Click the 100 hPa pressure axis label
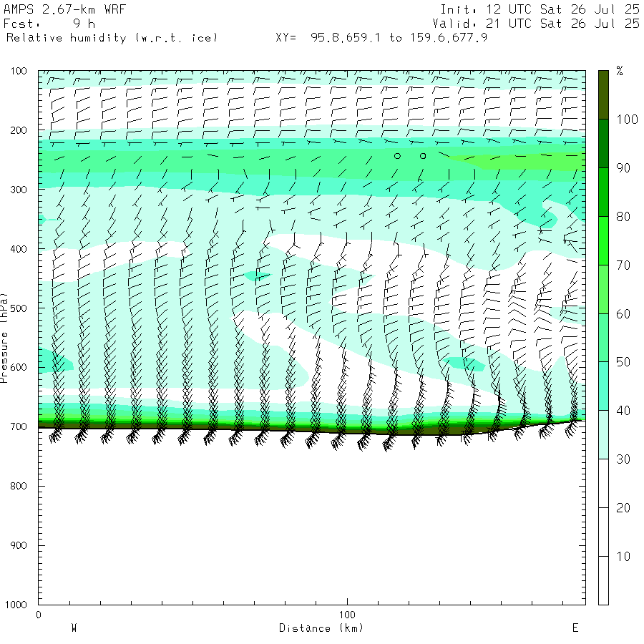Screen dimensions: 644x644 (19, 71)
